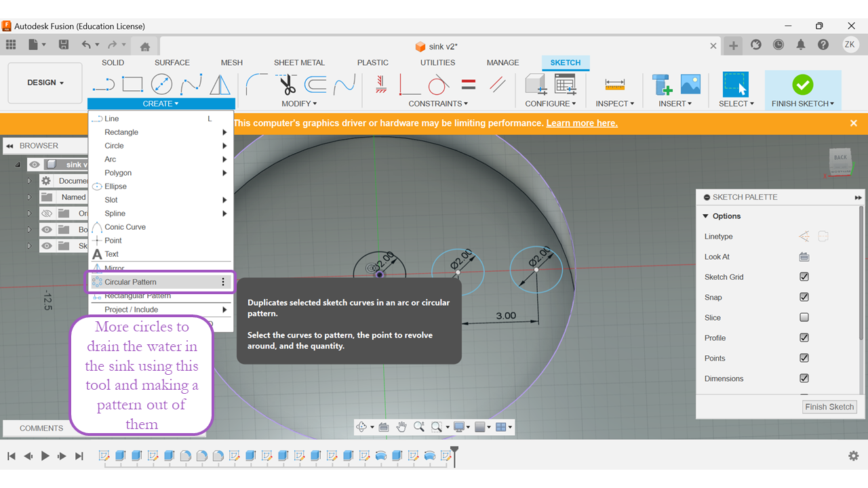
Task: Select the Fillet tool icon
Action: (257, 85)
